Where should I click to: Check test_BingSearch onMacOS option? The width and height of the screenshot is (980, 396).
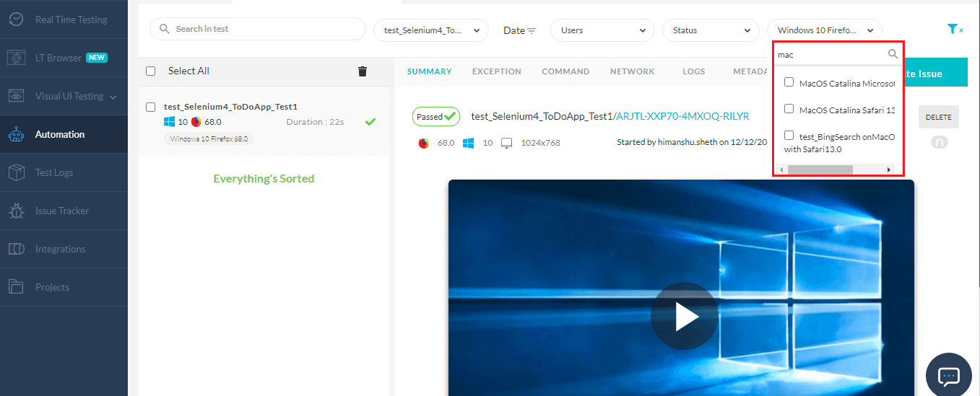(x=789, y=136)
